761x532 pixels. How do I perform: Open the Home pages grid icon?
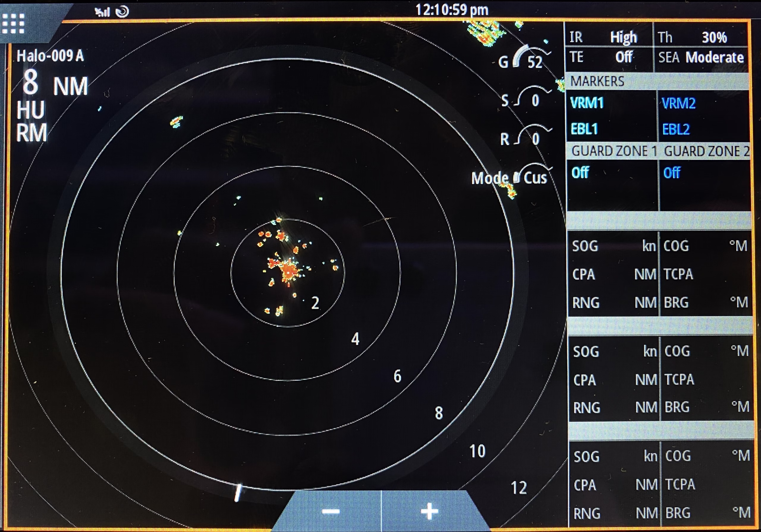[13, 23]
